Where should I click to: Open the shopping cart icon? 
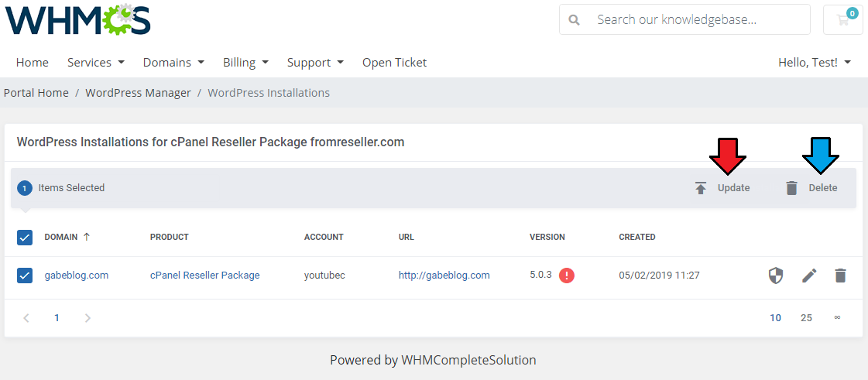(x=843, y=20)
